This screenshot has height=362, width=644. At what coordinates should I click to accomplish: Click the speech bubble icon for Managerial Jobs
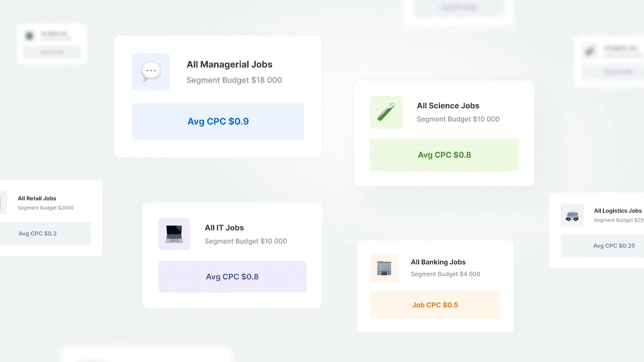pyautogui.click(x=151, y=72)
